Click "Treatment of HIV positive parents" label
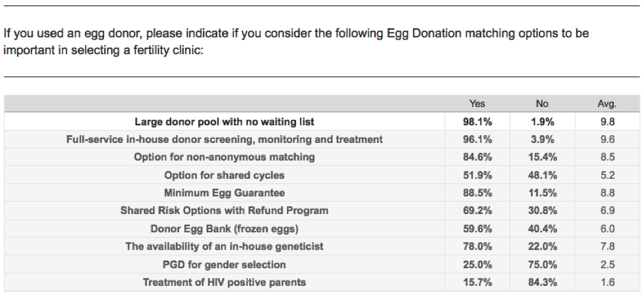Screen dimensions: 644x297 (x=224, y=282)
